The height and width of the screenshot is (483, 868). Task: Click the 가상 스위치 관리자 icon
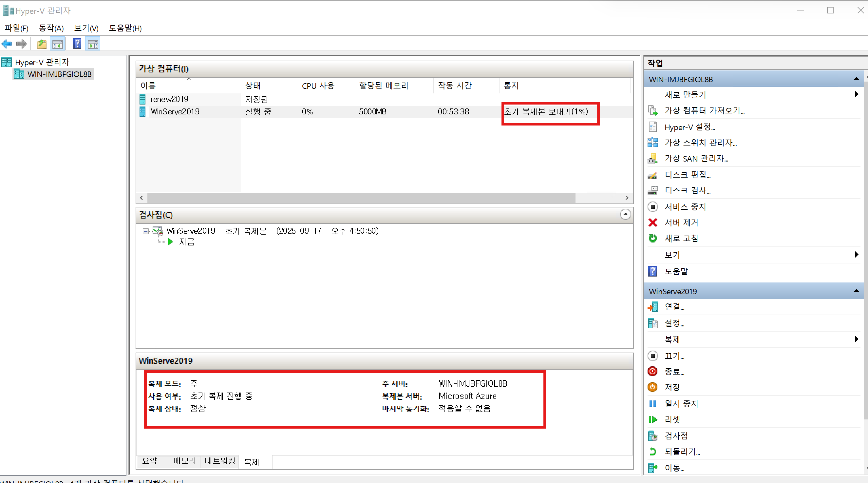[x=653, y=143]
